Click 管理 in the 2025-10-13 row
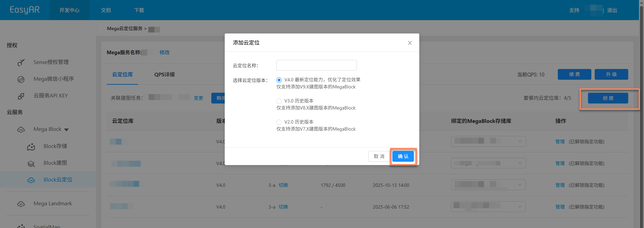 coord(560,185)
